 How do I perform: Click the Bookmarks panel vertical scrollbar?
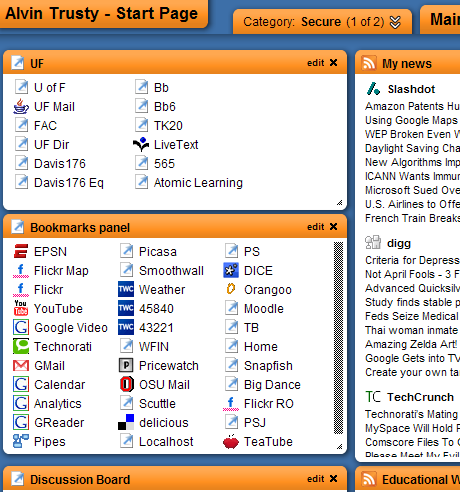pyautogui.click(x=338, y=338)
